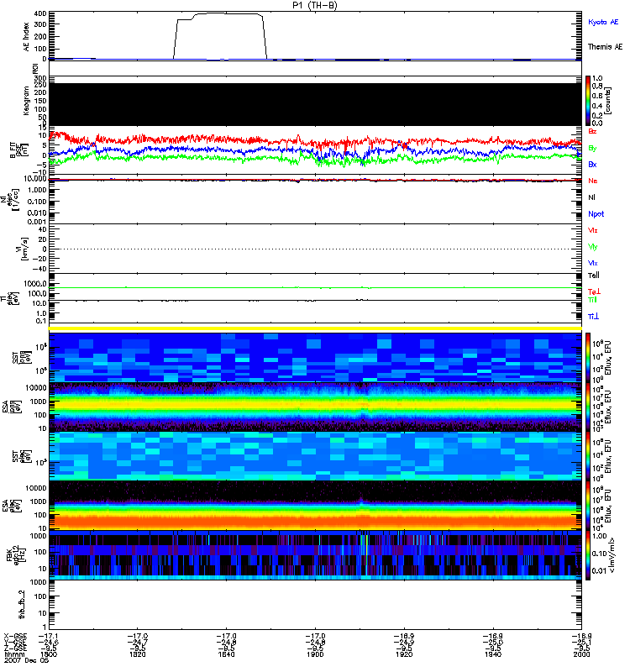Click the 1920 time tick label
The width and height of the screenshot is (630, 672).
pyautogui.click(x=404, y=654)
